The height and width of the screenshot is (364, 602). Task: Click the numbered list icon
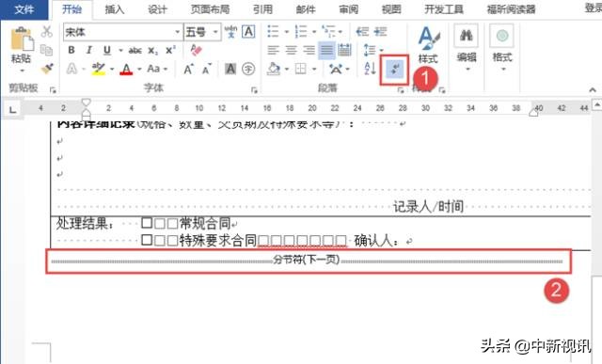301,31
